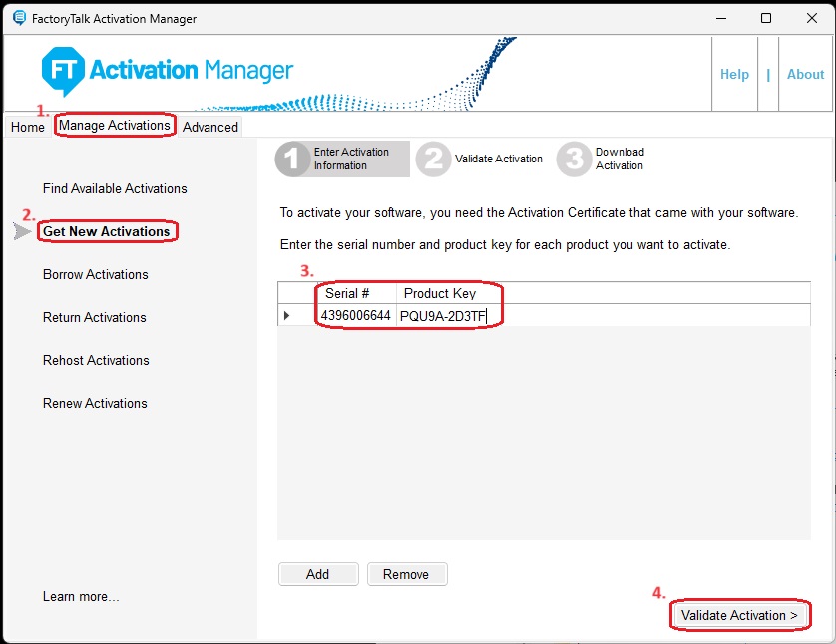Click the Add button
Image resolution: width=836 pixels, height=644 pixels.
(318, 574)
